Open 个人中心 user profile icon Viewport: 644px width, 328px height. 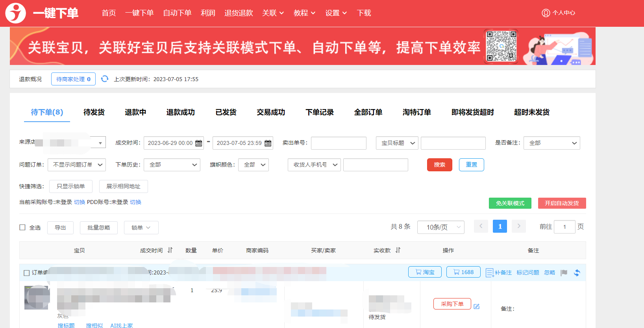coord(546,13)
